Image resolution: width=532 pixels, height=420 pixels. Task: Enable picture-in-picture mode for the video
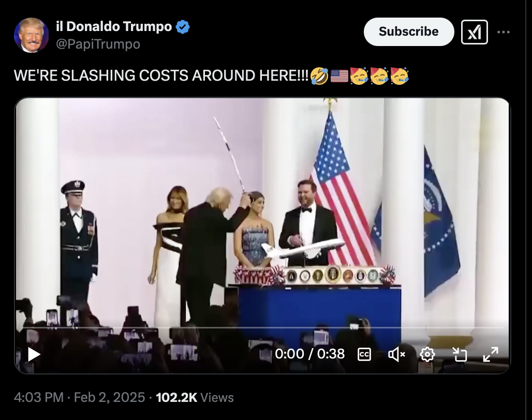click(460, 355)
